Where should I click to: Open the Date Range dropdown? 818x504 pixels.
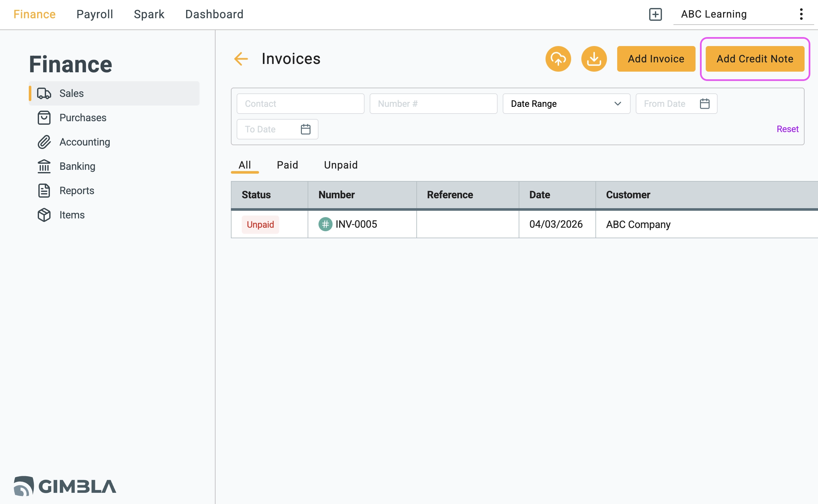pos(566,103)
